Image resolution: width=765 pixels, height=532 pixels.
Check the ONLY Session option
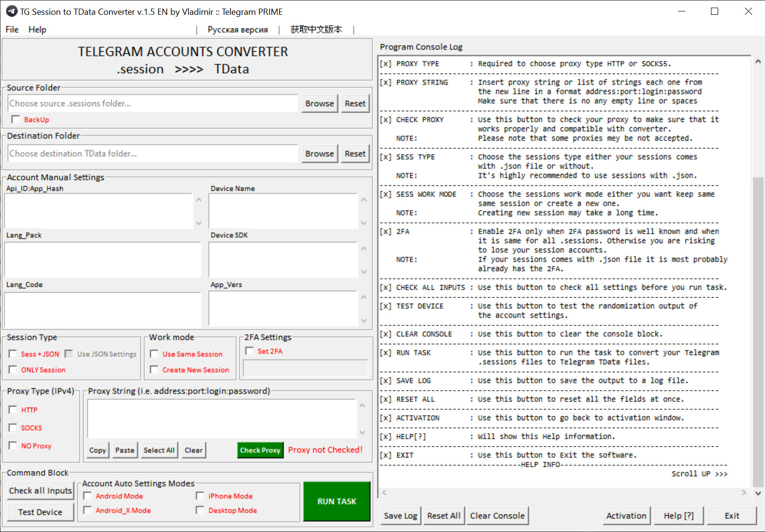coord(13,369)
